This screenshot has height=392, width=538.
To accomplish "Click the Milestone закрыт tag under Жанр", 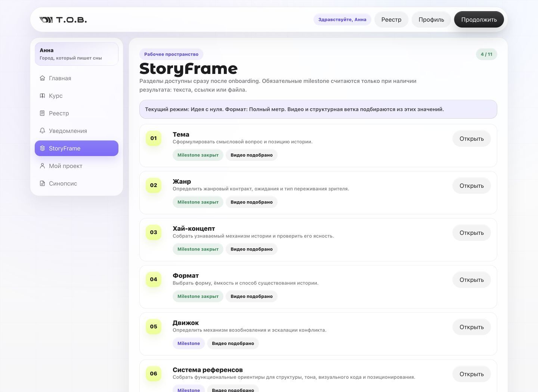I will 198,202.
